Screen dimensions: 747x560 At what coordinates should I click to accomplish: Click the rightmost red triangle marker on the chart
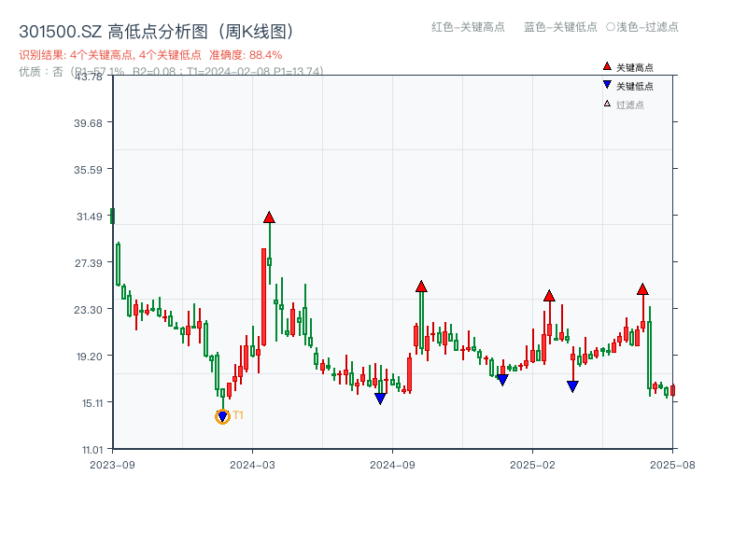pyautogui.click(x=643, y=289)
